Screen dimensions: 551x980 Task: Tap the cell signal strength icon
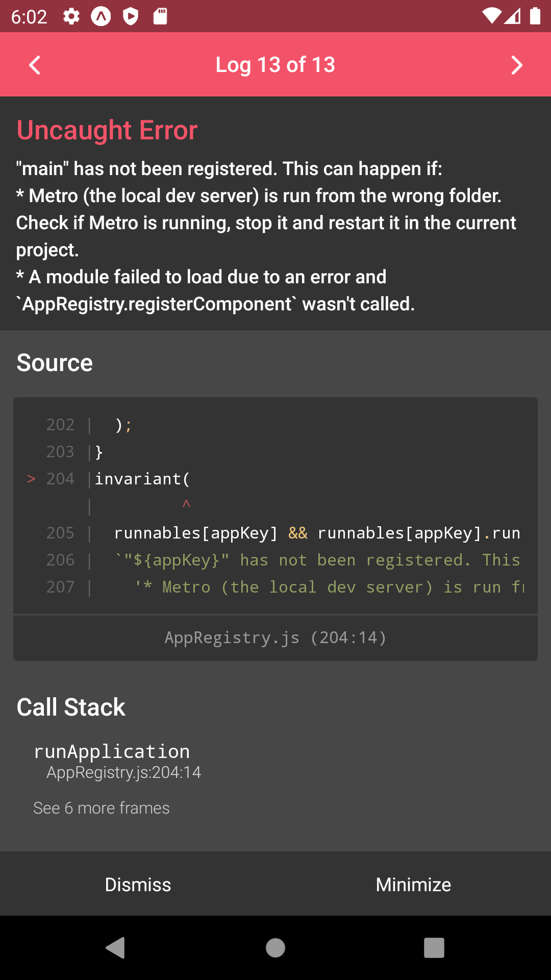513,16
